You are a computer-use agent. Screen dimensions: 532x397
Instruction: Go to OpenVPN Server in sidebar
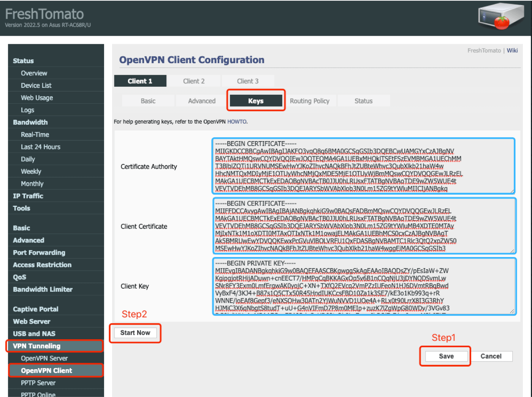point(44,358)
